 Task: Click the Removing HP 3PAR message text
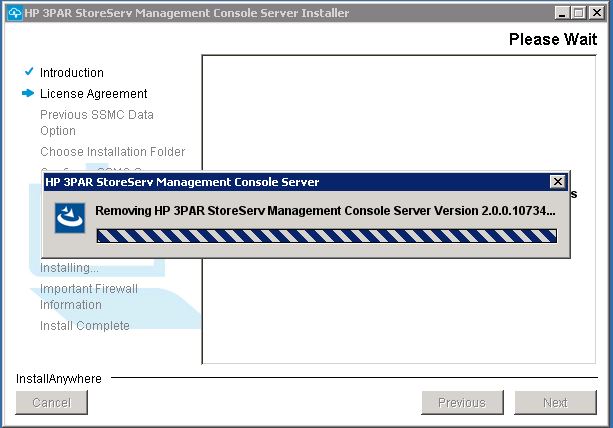tap(325, 211)
